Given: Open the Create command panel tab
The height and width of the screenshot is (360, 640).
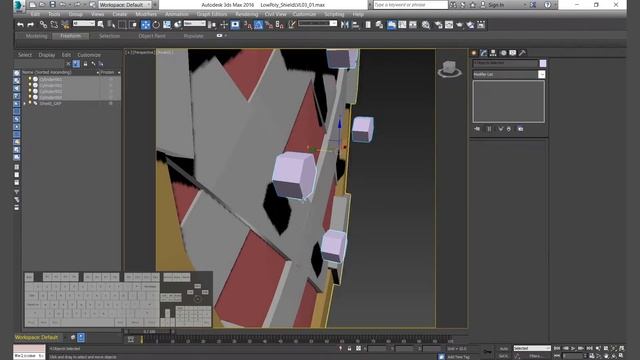Looking at the screenshot, I should (474, 53).
